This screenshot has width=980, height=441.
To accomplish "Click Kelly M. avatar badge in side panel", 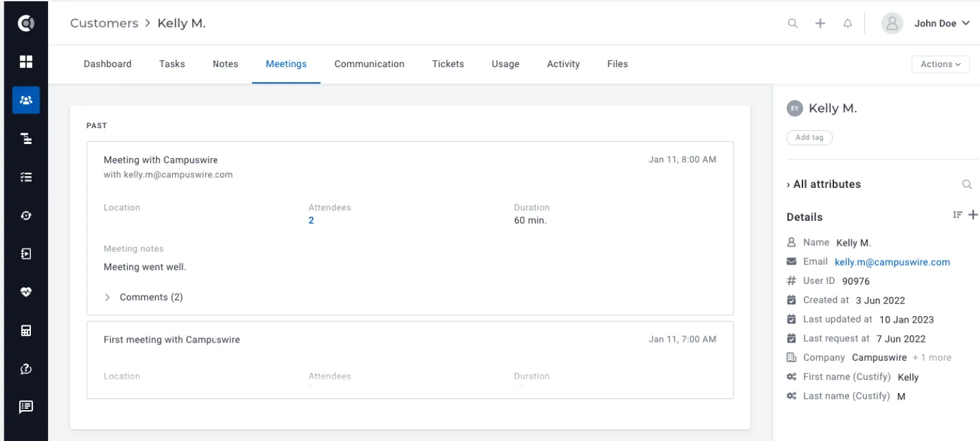I will coord(795,108).
